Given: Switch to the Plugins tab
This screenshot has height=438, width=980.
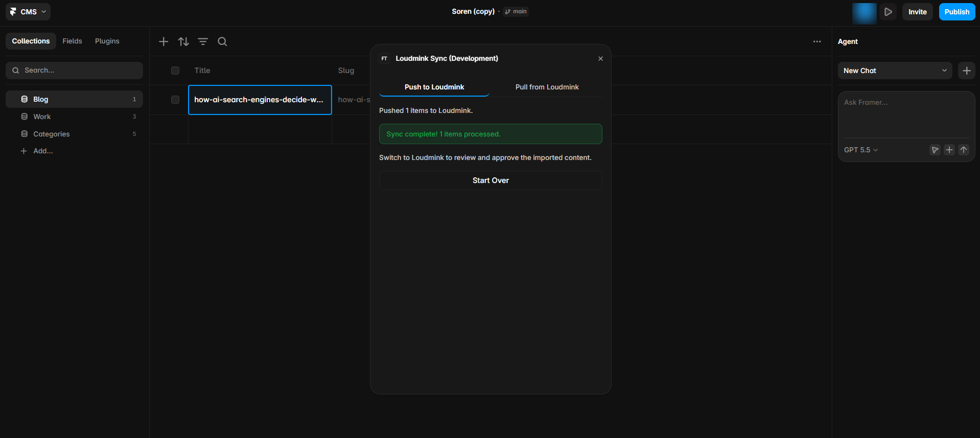Looking at the screenshot, I should pos(107,41).
